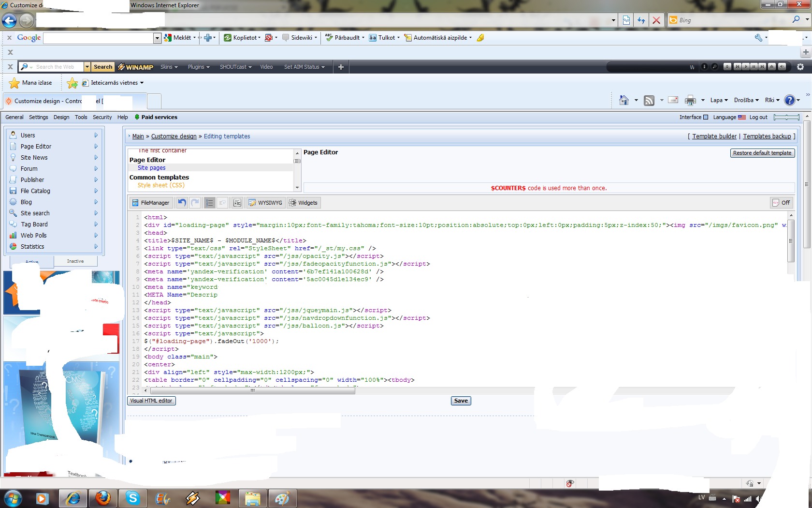Open the FileManager tool
The image size is (812, 508).
(150, 203)
